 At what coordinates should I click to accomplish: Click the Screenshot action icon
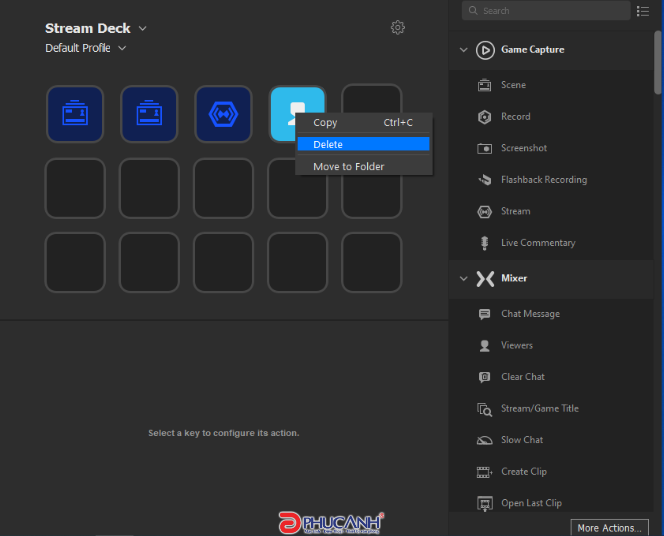[x=484, y=149]
